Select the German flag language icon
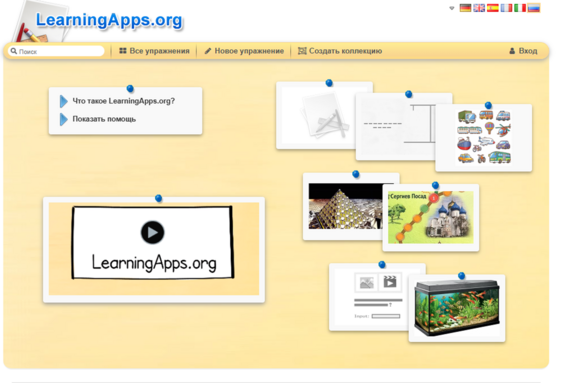The height and width of the screenshot is (383, 568). [x=465, y=8]
